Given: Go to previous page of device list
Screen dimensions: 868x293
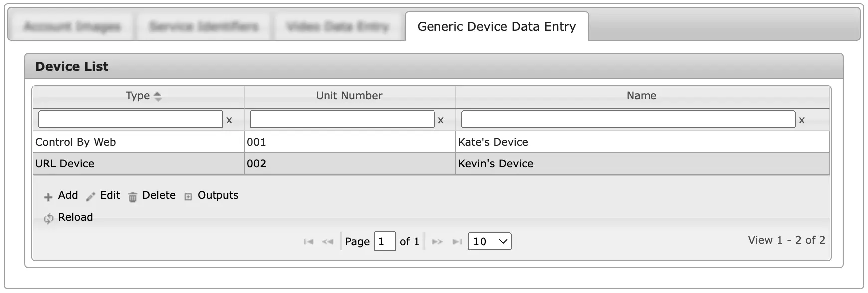Looking at the screenshot, I should pyautogui.click(x=328, y=242).
